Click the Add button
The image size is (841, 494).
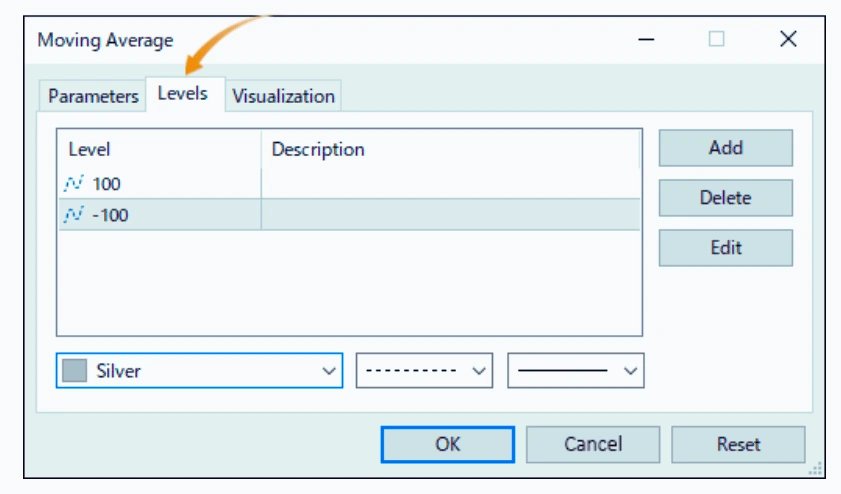(x=726, y=148)
